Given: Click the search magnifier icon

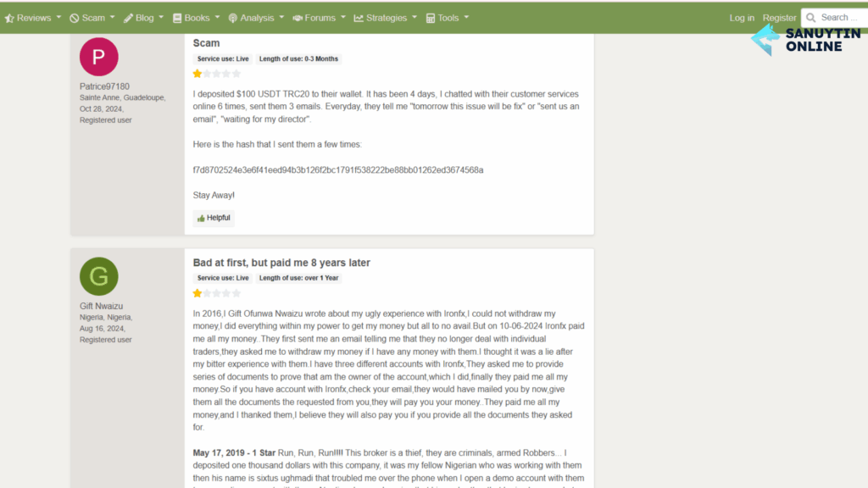Looking at the screenshot, I should pyautogui.click(x=811, y=18).
